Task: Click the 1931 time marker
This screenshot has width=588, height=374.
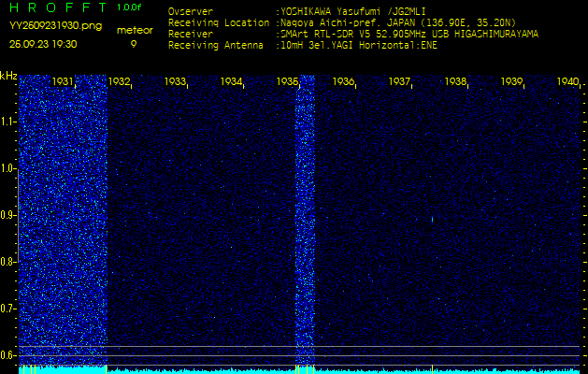Action: [x=63, y=81]
